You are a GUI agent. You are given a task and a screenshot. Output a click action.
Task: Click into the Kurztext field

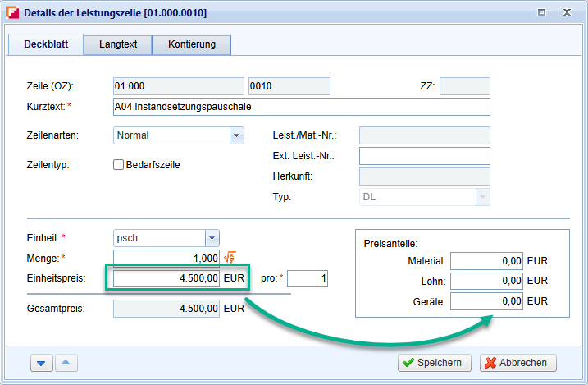(x=300, y=107)
